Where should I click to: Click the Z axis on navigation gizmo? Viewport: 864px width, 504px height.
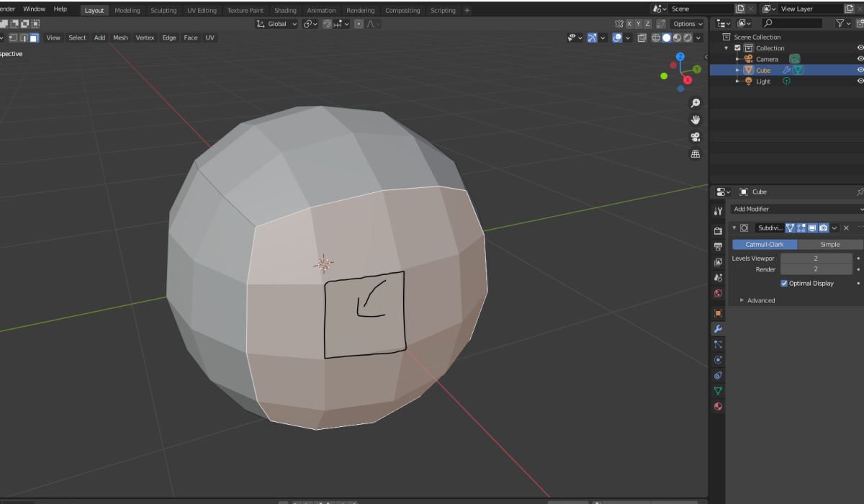pos(680,56)
